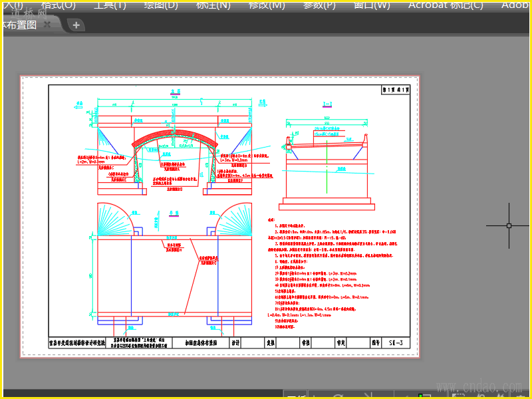Click the page count box at sheet top-right
Viewport: 532px width, 399px height.
click(396, 89)
